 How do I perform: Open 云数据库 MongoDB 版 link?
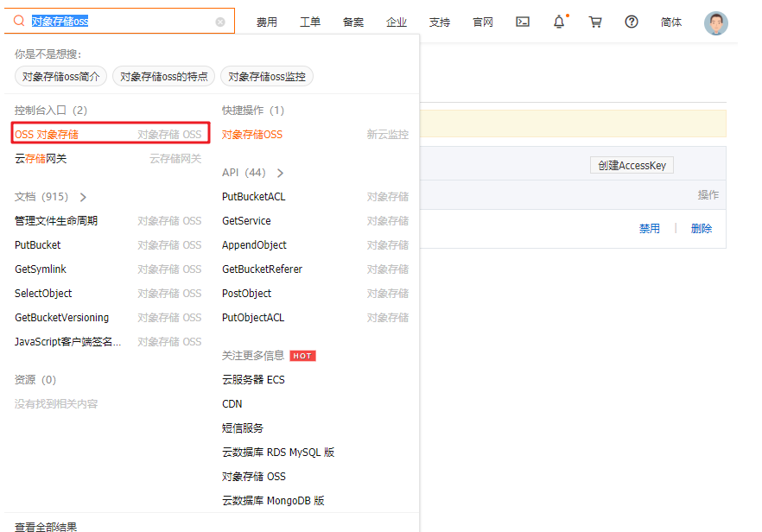273,501
